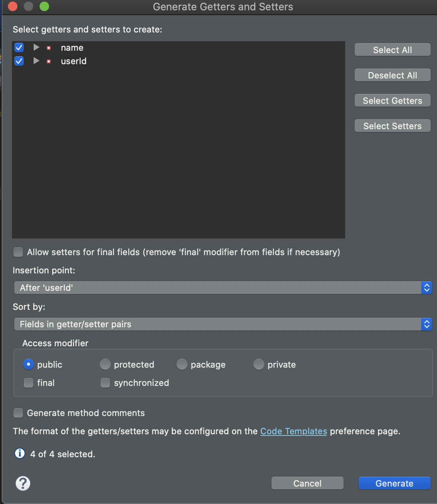This screenshot has width=437, height=504.
Task: Uncheck the userId field checkbox
Action: click(19, 61)
